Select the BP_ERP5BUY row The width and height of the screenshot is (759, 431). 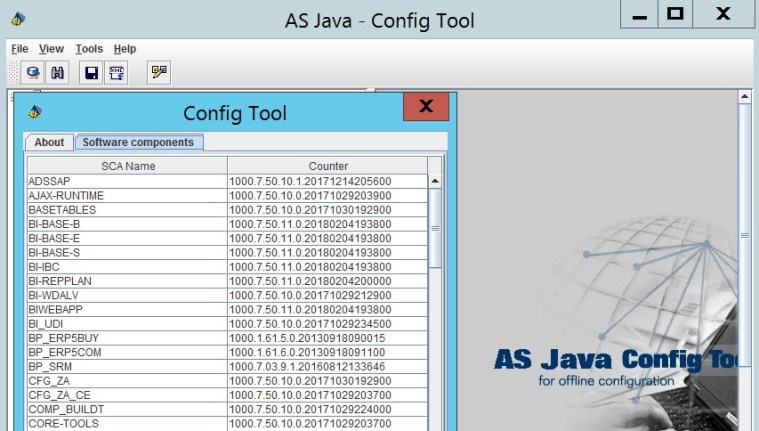[x=227, y=338]
